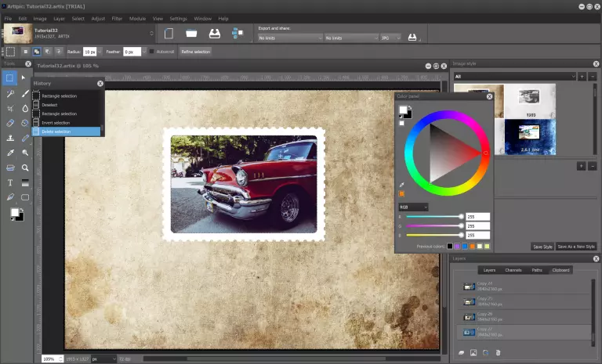602x364 pixels.
Task: Activate the color panel eyedropper icon
Action: pos(401,185)
